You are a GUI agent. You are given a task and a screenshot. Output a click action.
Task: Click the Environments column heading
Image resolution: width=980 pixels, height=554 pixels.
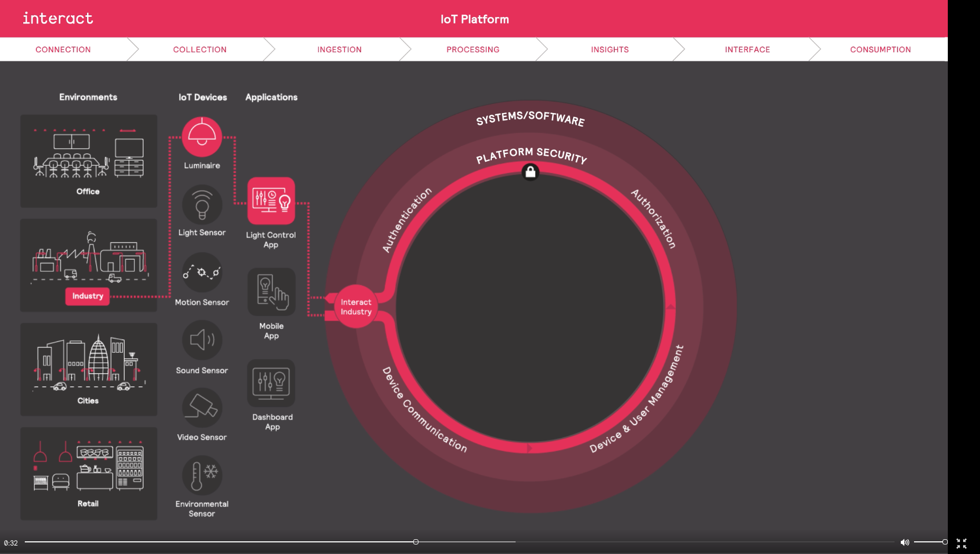[88, 97]
